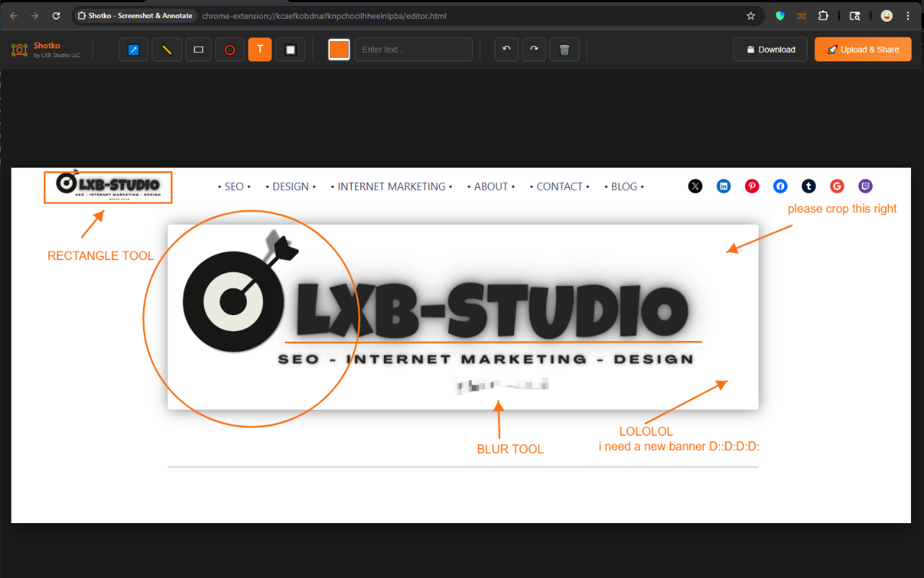
Task: Click CONTACT in the captured nav
Action: tap(559, 186)
